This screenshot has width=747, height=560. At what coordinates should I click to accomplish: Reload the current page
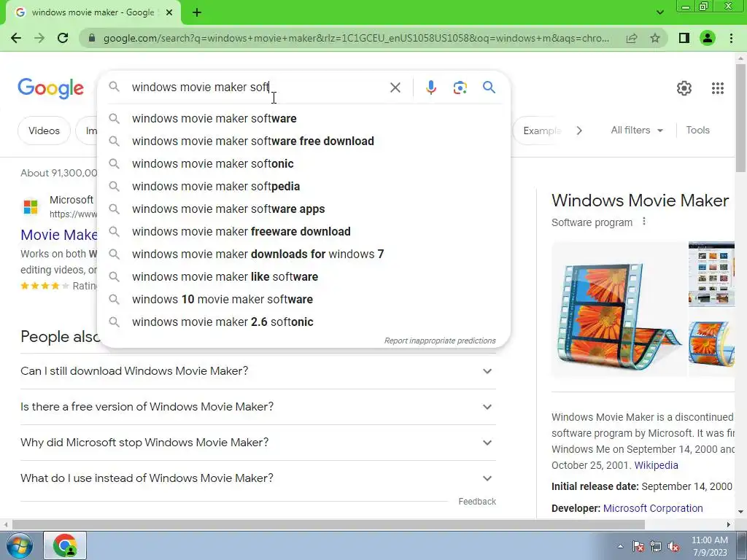(63, 38)
